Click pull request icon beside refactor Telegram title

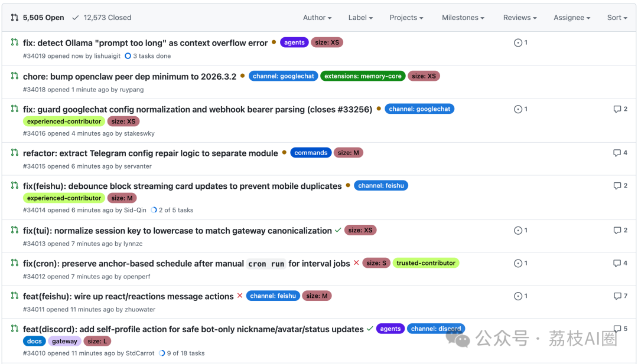coord(15,152)
